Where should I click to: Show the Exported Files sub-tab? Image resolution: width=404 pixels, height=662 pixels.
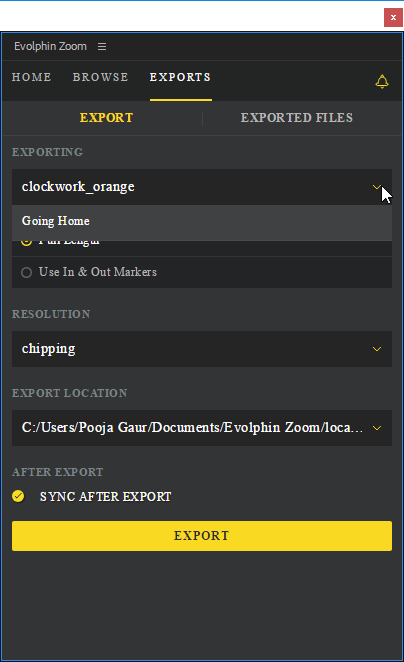[x=297, y=118]
